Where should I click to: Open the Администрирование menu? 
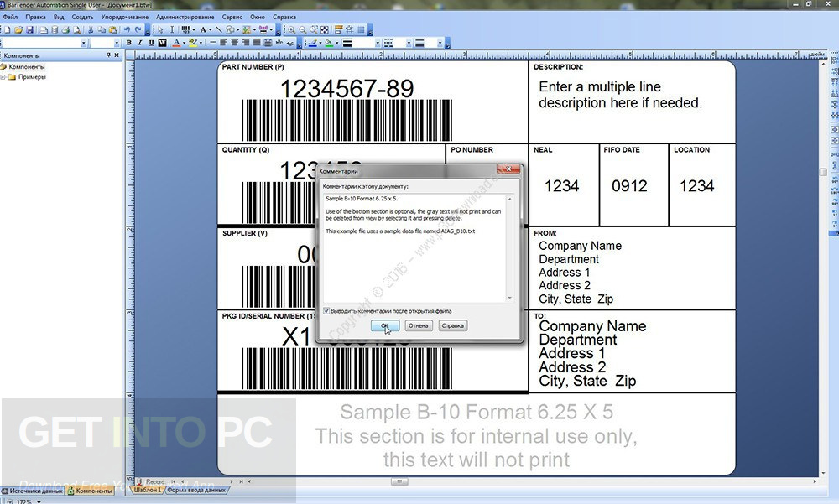tap(185, 17)
